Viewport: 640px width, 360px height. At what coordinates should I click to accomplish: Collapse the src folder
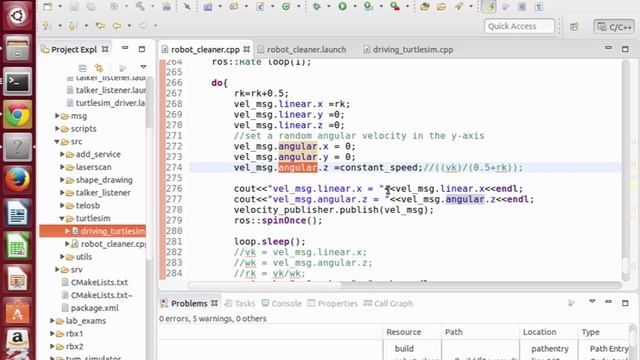(57, 142)
